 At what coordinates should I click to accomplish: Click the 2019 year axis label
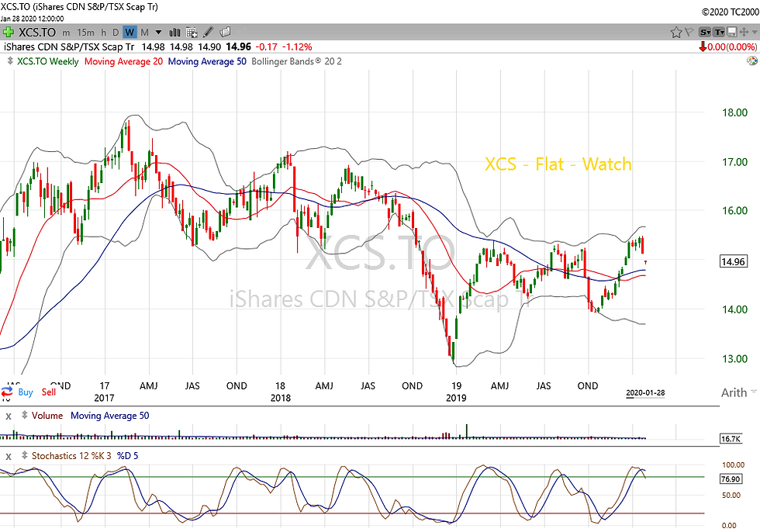pos(456,398)
